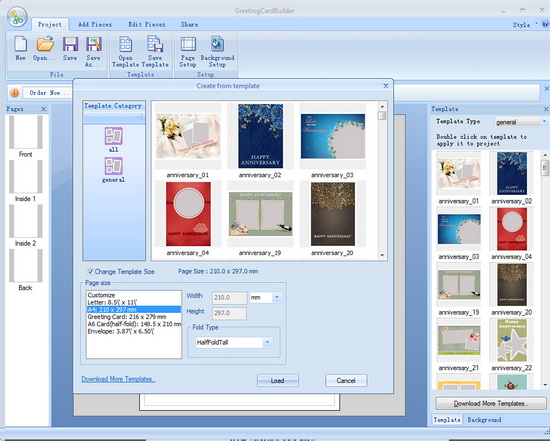Select A6 Card(half-fold) page size
The height and width of the screenshot is (441, 550).
click(133, 324)
